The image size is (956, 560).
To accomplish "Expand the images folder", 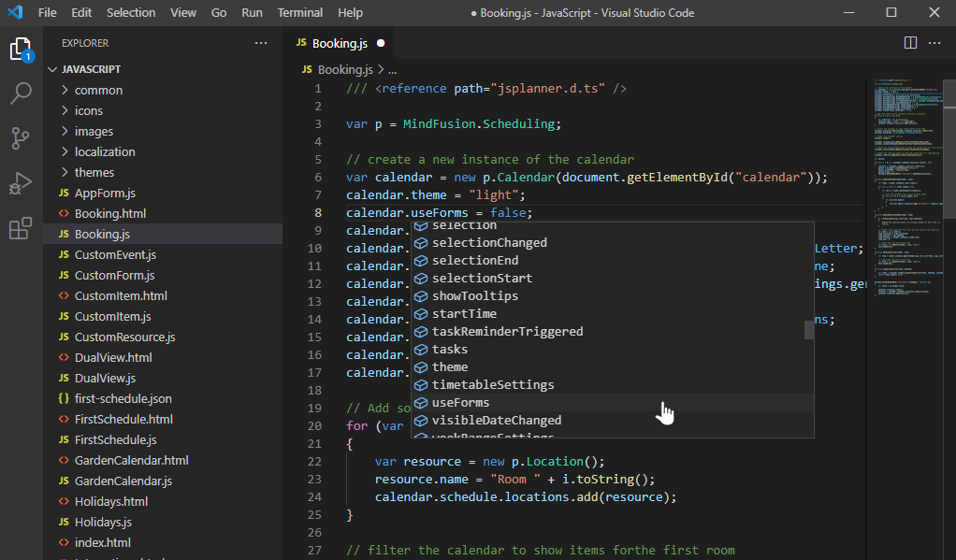I will pos(65,131).
